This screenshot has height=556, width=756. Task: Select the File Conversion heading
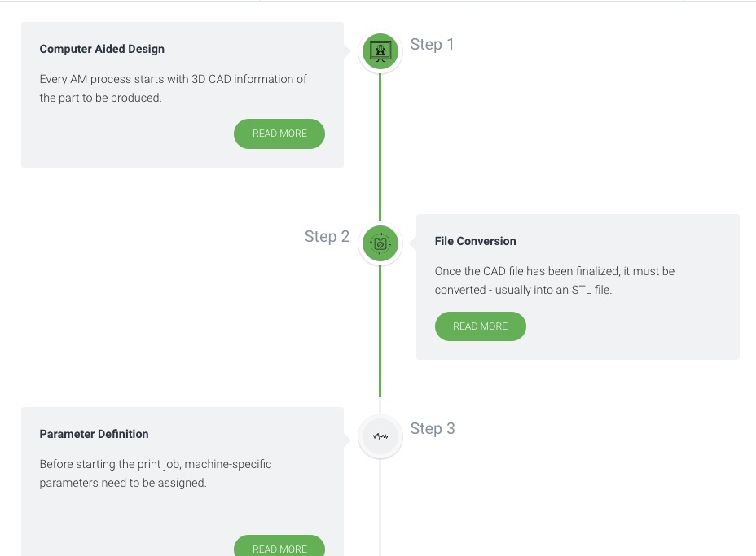coord(476,242)
